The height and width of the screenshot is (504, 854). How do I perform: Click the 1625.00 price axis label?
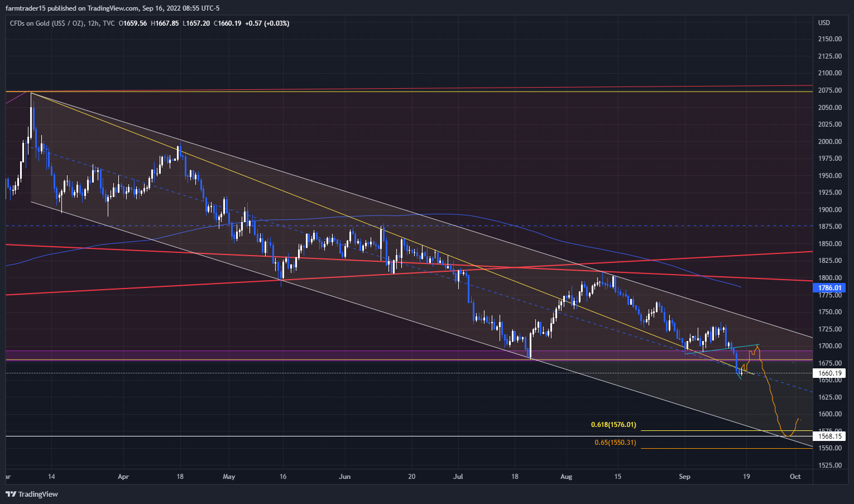pyautogui.click(x=830, y=397)
